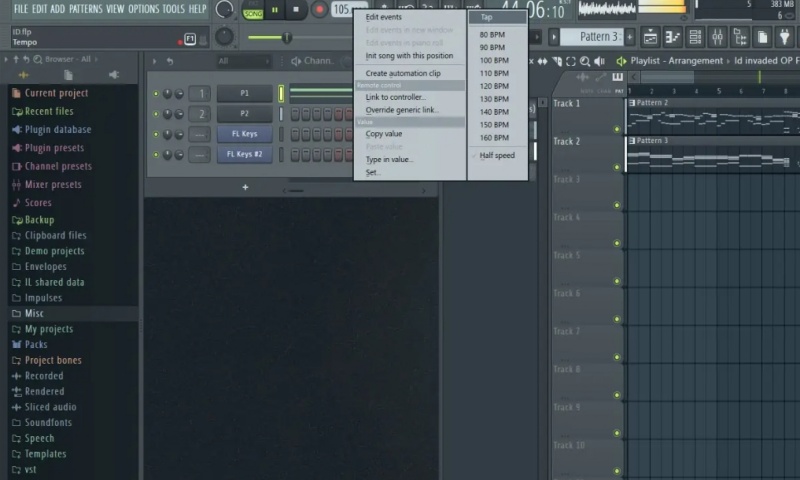This screenshot has width=800, height=480.
Task: Open the playlist view icon
Action: coord(651,37)
